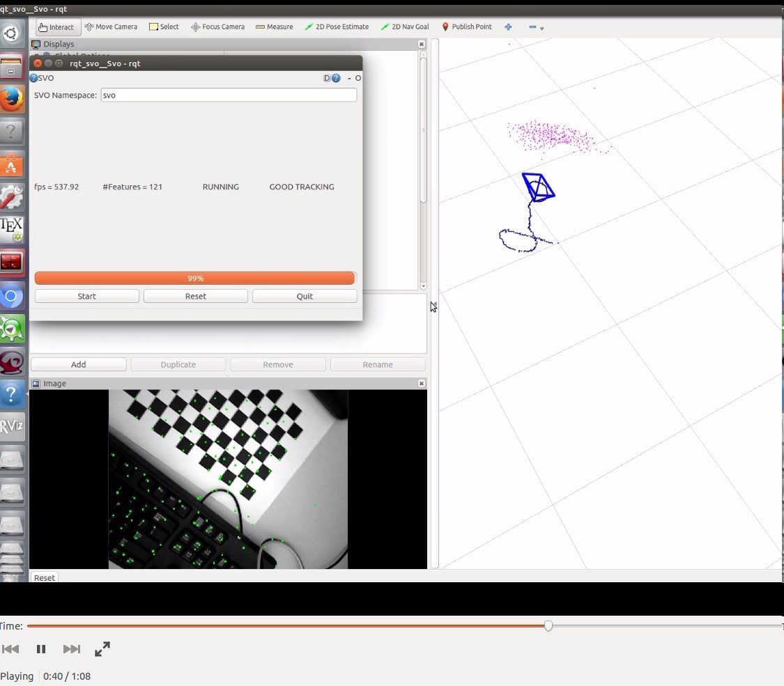Click the O close control in SVO plugin

tap(358, 78)
